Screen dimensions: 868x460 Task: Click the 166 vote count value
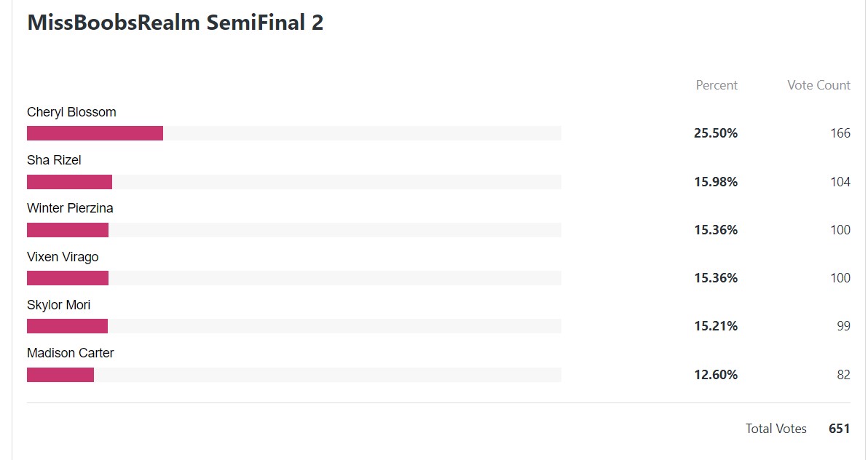click(x=840, y=133)
